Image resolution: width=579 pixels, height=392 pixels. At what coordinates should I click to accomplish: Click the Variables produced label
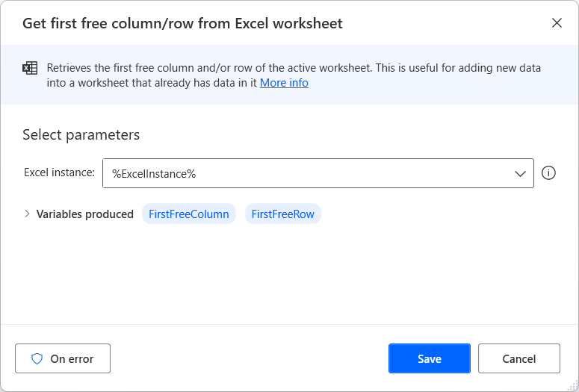coord(85,214)
